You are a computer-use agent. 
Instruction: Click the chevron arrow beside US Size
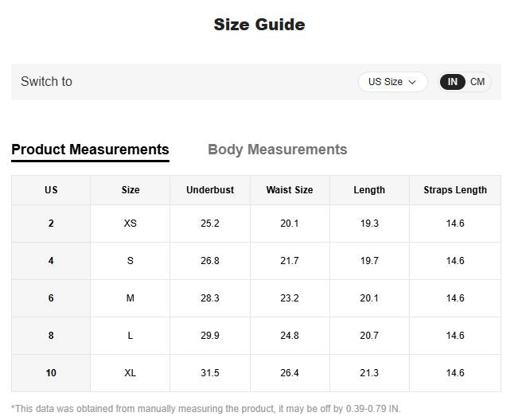pyautogui.click(x=412, y=82)
